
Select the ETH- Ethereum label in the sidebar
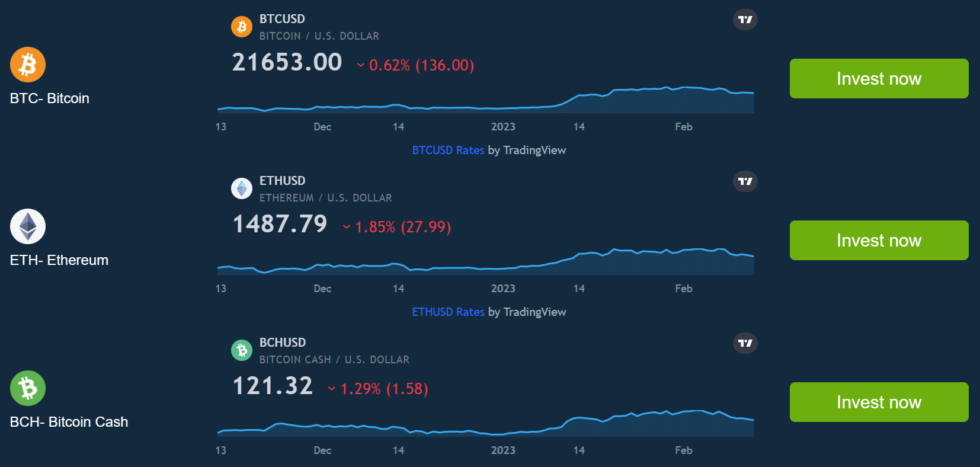point(59,260)
